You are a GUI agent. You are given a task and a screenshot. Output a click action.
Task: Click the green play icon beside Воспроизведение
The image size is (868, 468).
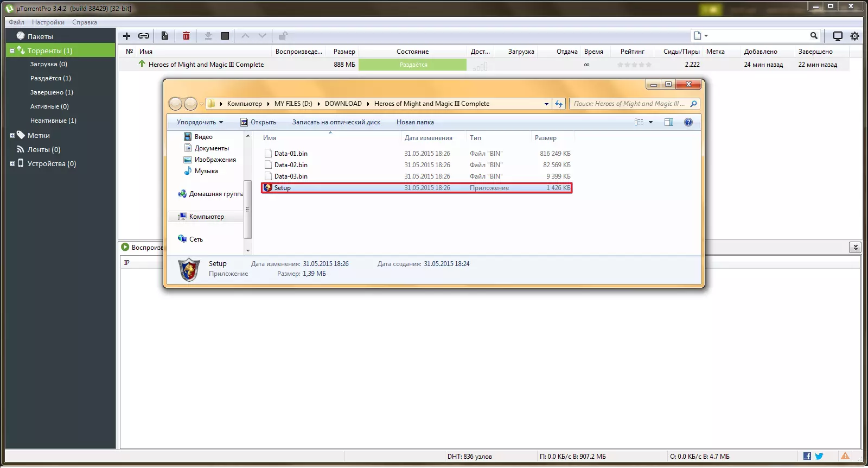125,247
